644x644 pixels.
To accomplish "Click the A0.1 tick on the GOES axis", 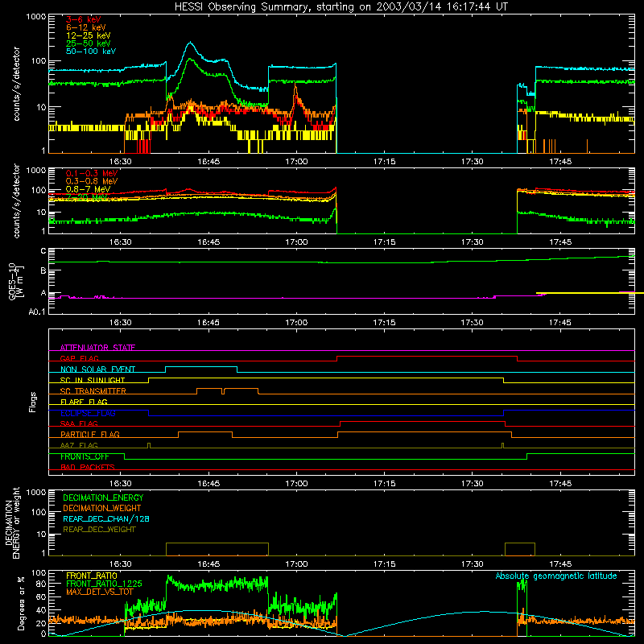I will tap(36, 312).
